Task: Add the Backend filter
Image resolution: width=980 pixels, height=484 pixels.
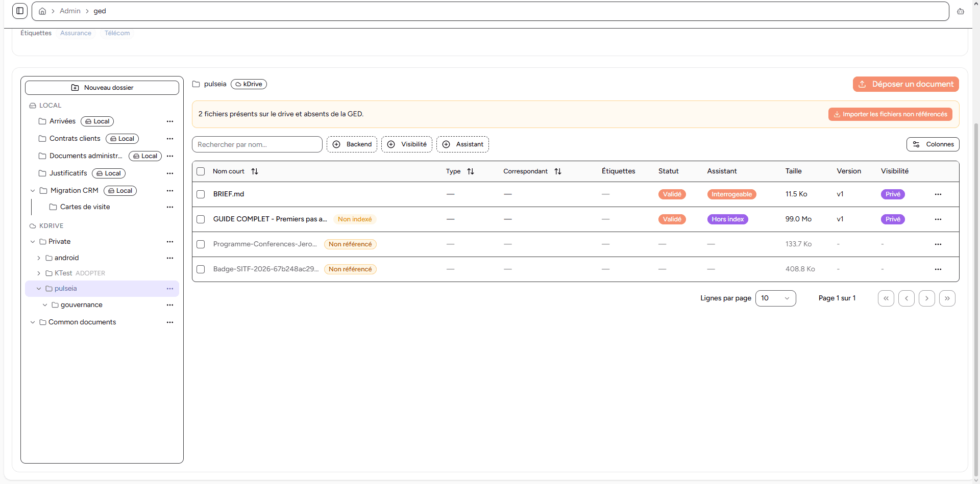Action: (x=352, y=144)
